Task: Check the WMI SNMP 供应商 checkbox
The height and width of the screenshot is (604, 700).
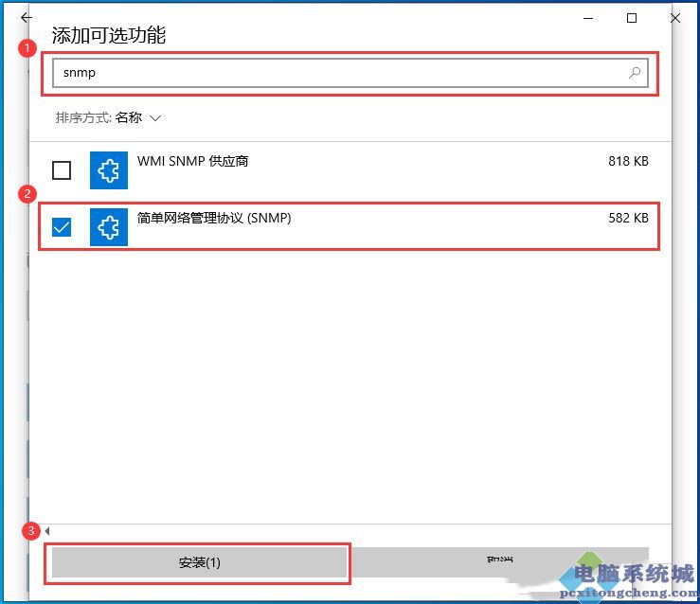Action: tap(62, 170)
